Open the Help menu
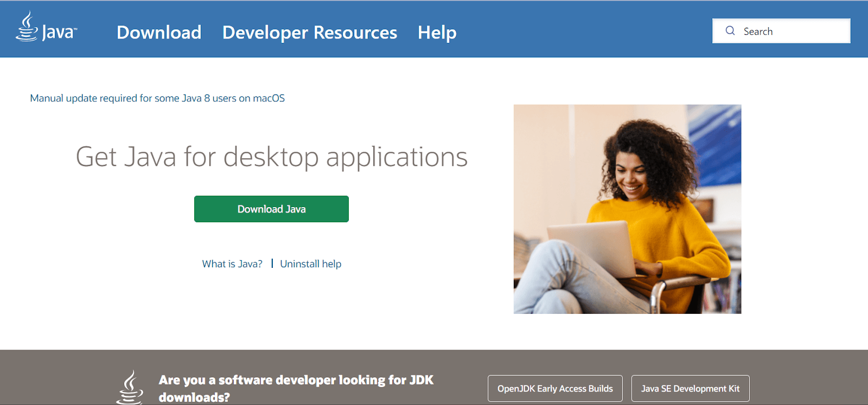This screenshot has width=868, height=405. click(x=437, y=33)
